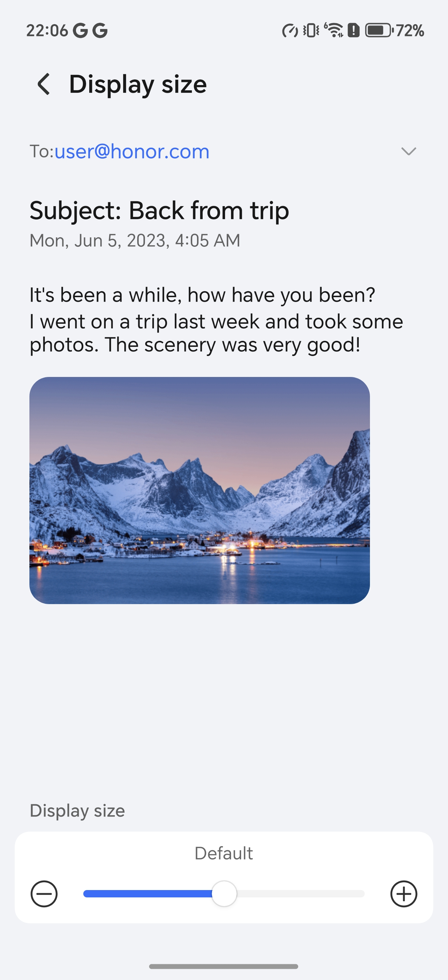448x980 pixels.
Task: Tap the battery alert exclamation icon
Action: pyautogui.click(x=354, y=30)
